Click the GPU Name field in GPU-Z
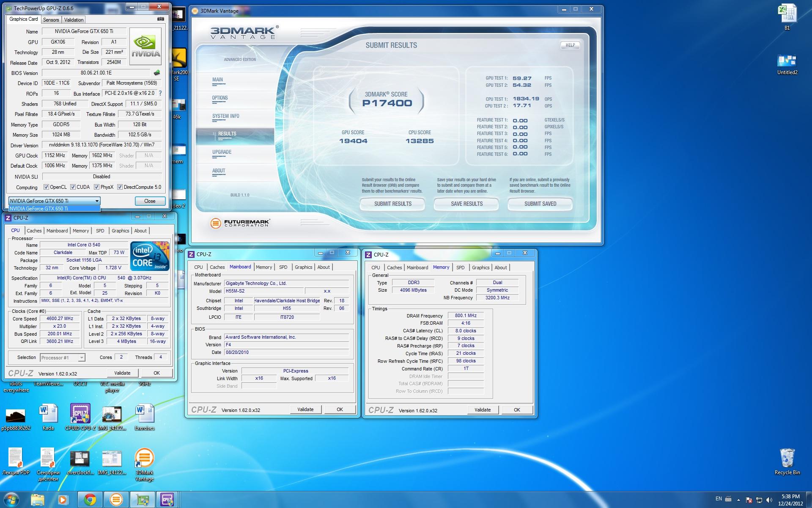The image size is (812, 508). point(84,31)
